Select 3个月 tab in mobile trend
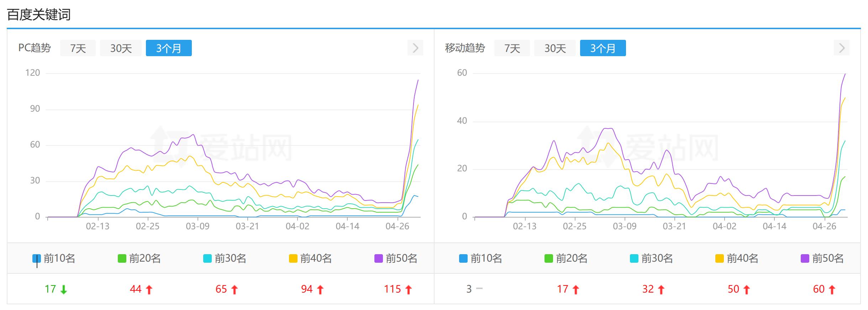 coord(603,48)
